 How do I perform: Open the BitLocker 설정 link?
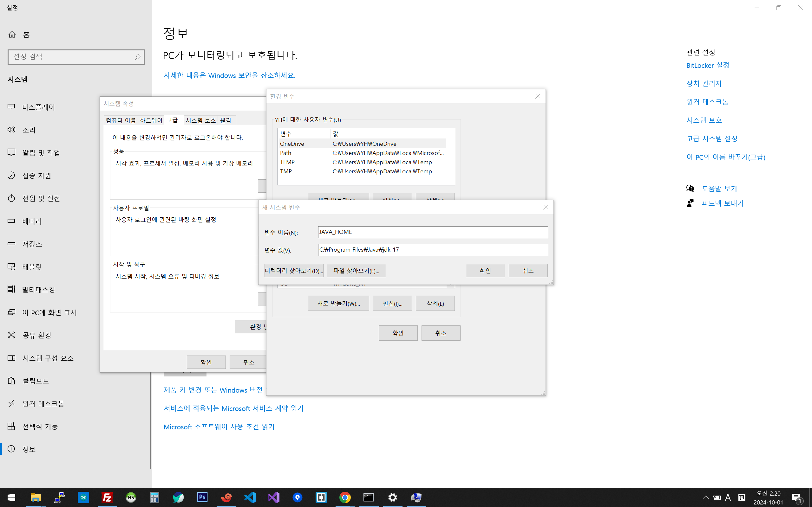[708, 65]
